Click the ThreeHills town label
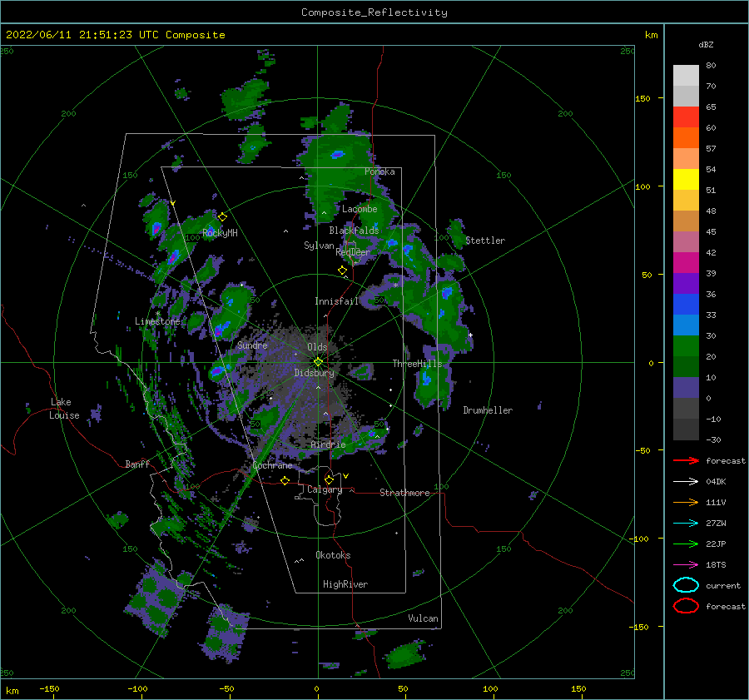Viewport: 749px width, 700px height. [x=417, y=364]
